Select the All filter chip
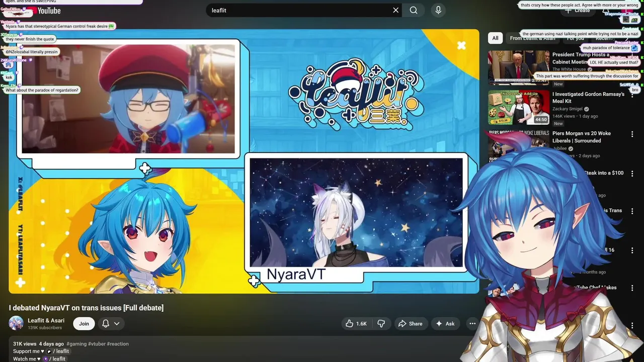 point(495,38)
